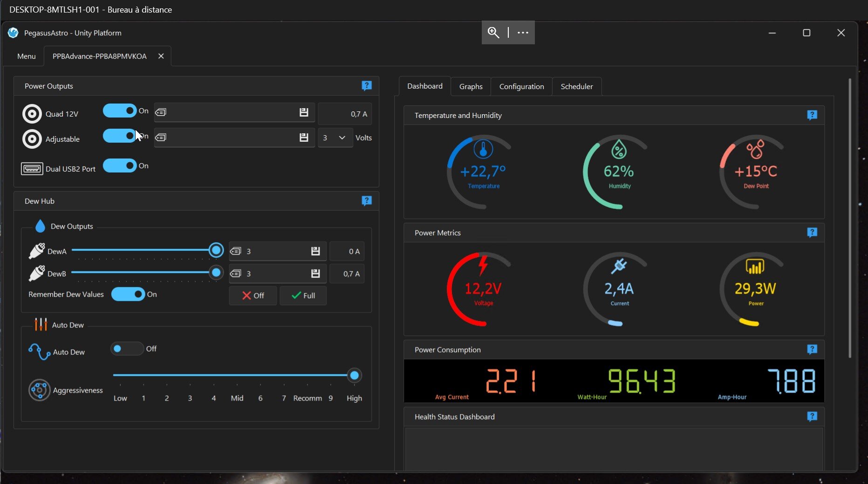This screenshot has height=484, width=868.
Task: Click the dew outputs Off button
Action: point(253,296)
